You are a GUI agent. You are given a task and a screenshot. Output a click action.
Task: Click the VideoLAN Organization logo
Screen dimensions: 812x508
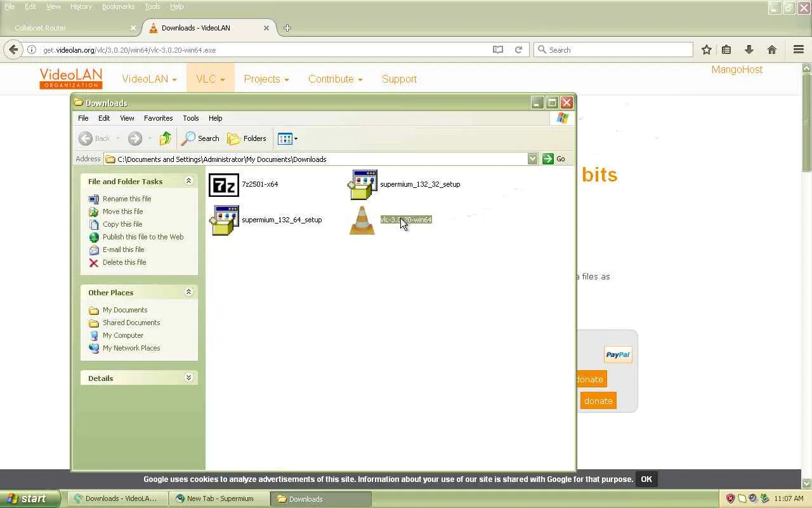(x=70, y=79)
